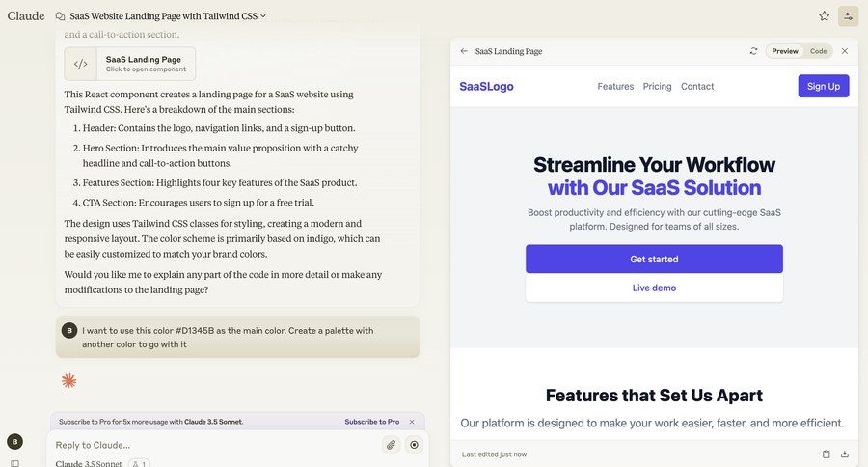868x467 pixels.
Task: Toggle the sidebar panel icon
Action: click(x=14, y=464)
